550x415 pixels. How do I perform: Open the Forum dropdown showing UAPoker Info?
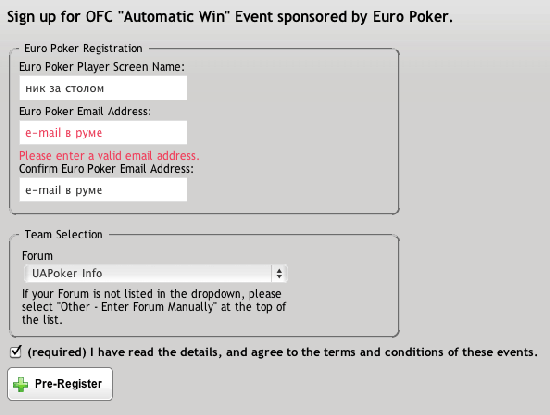(x=156, y=273)
